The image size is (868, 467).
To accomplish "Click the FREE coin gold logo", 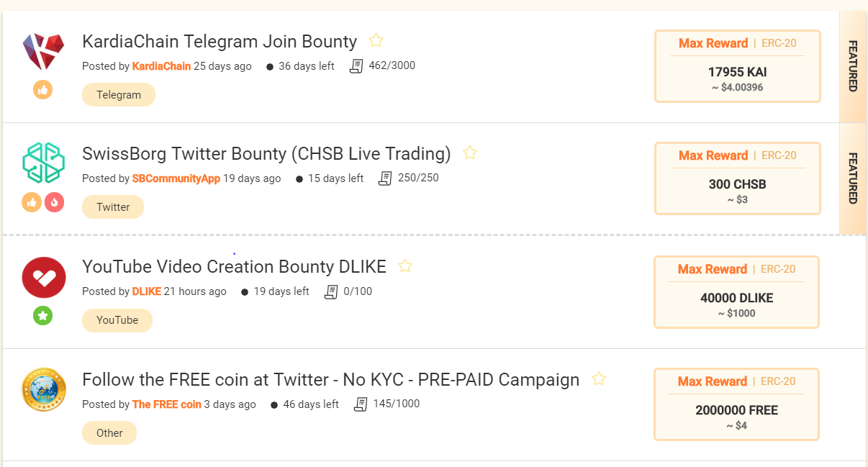I will [44, 389].
